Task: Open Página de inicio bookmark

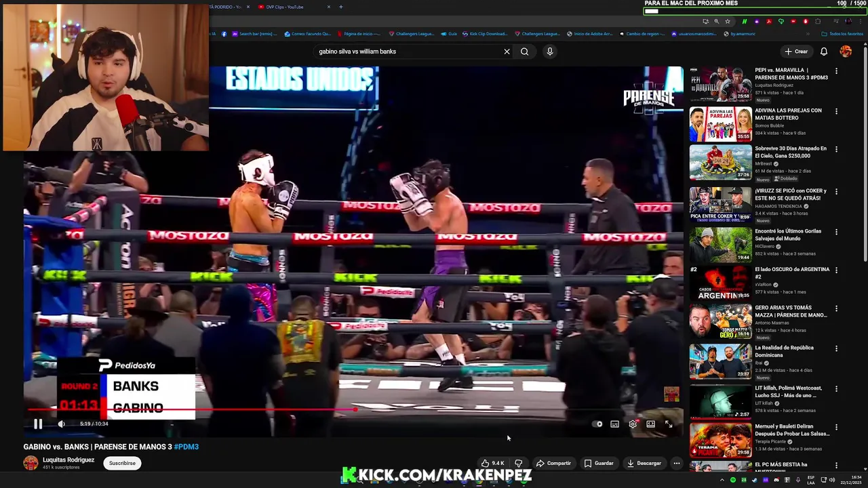Action: 358,34
